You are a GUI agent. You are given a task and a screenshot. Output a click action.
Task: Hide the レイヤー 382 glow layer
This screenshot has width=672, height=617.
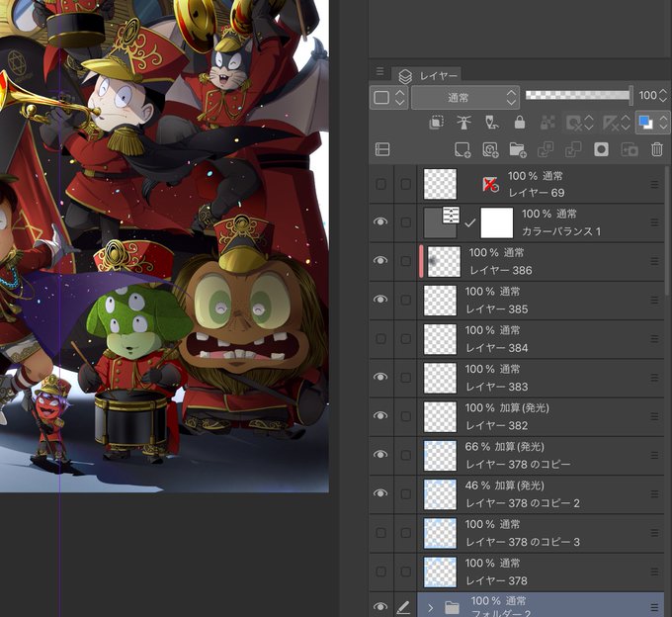[380, 416]
